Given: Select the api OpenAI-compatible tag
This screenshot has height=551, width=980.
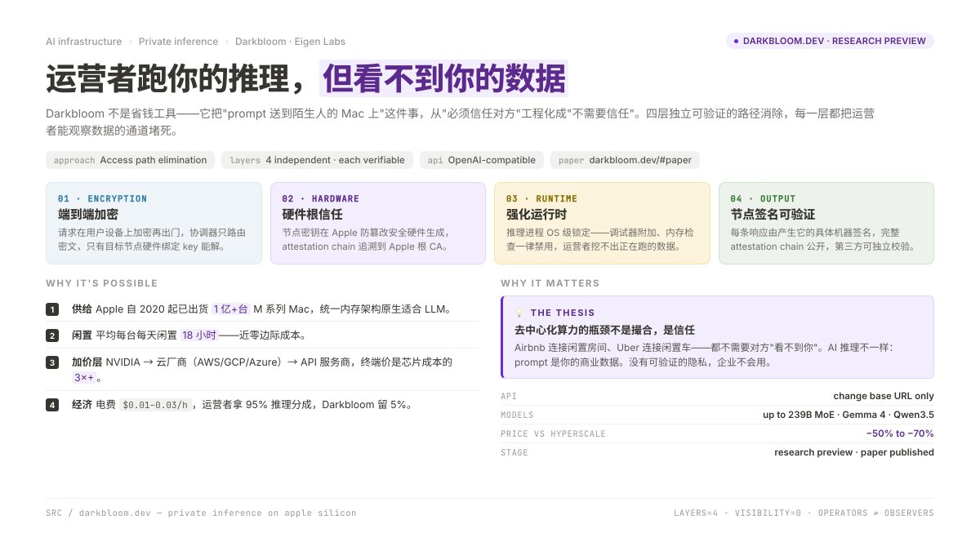Looking at the screenshot, I should (482, 160).
